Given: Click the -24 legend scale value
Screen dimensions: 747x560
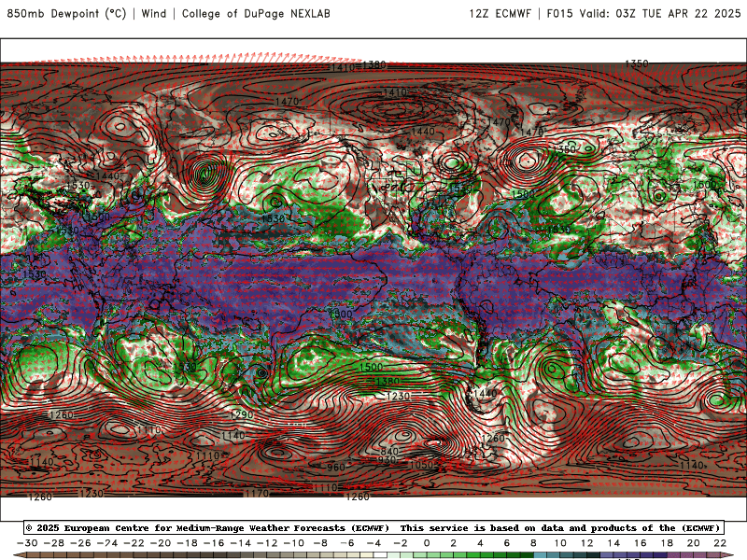Looking at the screenshot, I should tap(107, 543).
